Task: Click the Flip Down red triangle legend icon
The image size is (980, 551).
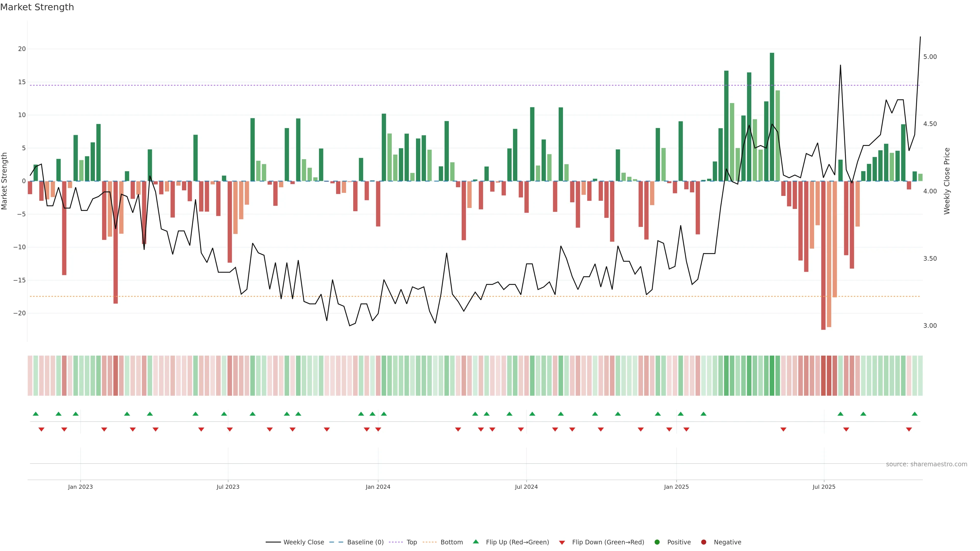Action: (x=562, y=543)
